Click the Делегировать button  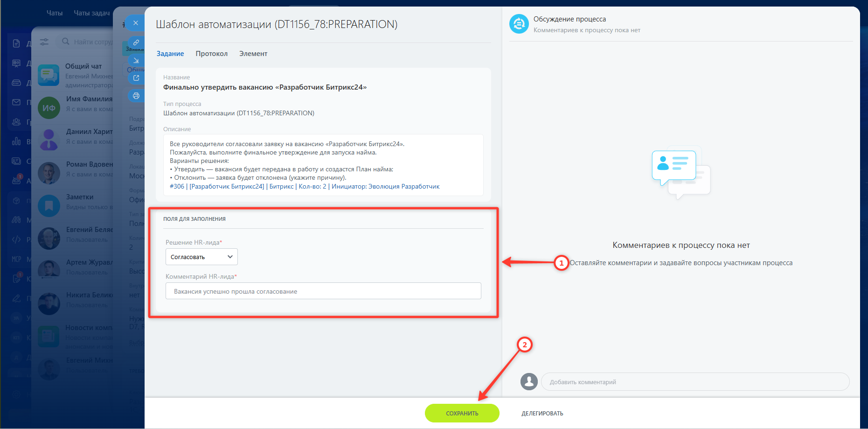coord(542,413)
